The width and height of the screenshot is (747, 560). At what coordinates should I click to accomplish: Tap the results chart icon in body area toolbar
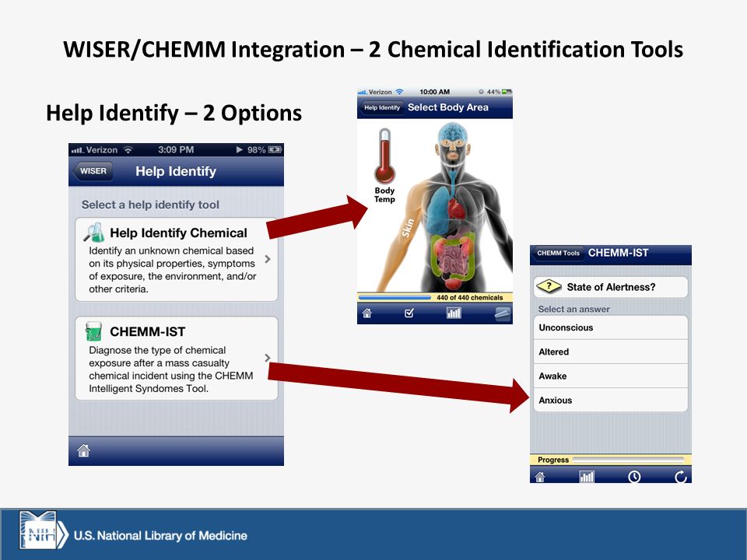(454, 313)
